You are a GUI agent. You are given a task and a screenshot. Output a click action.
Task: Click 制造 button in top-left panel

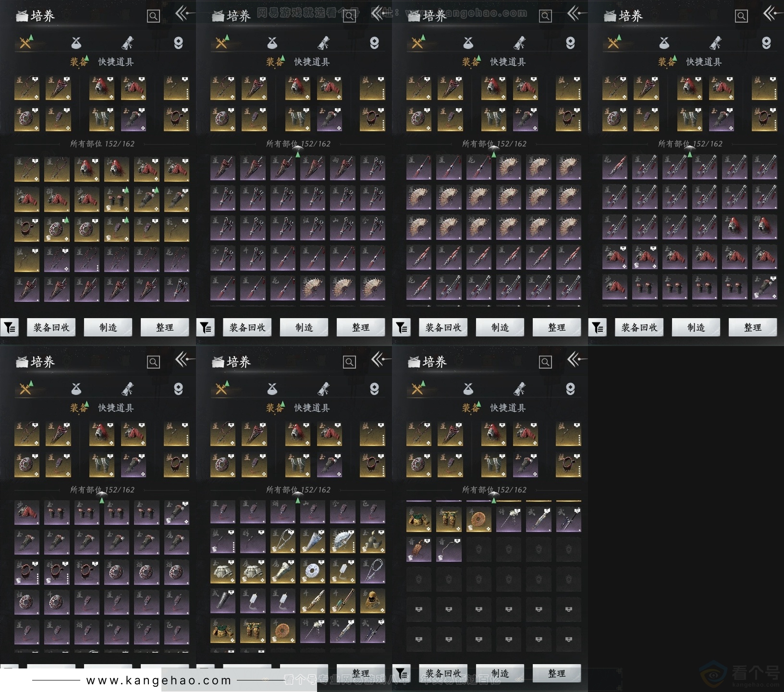pyautogui.click(x=108, y=327)
